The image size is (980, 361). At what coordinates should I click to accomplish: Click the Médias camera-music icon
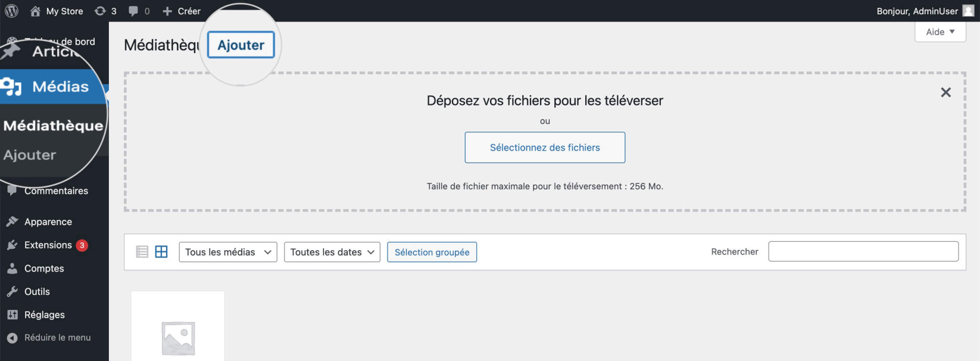click(11, 86)
